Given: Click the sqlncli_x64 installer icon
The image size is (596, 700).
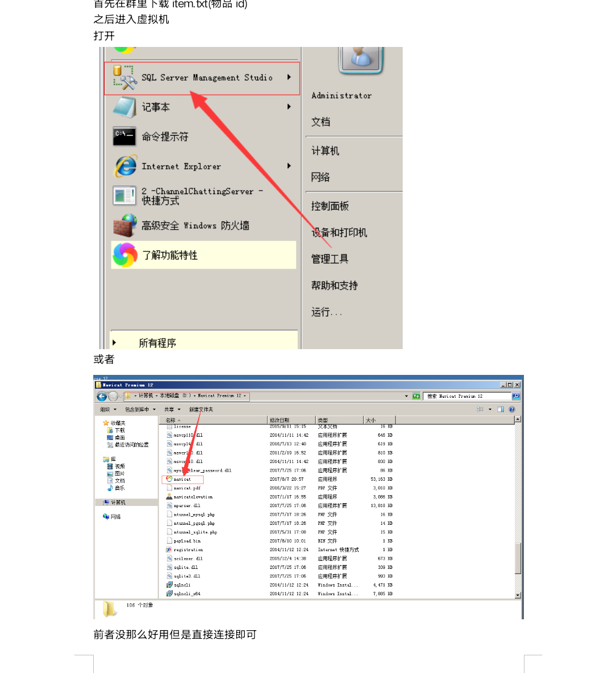Looking at the screenshot, I should [x=169, y=594].
